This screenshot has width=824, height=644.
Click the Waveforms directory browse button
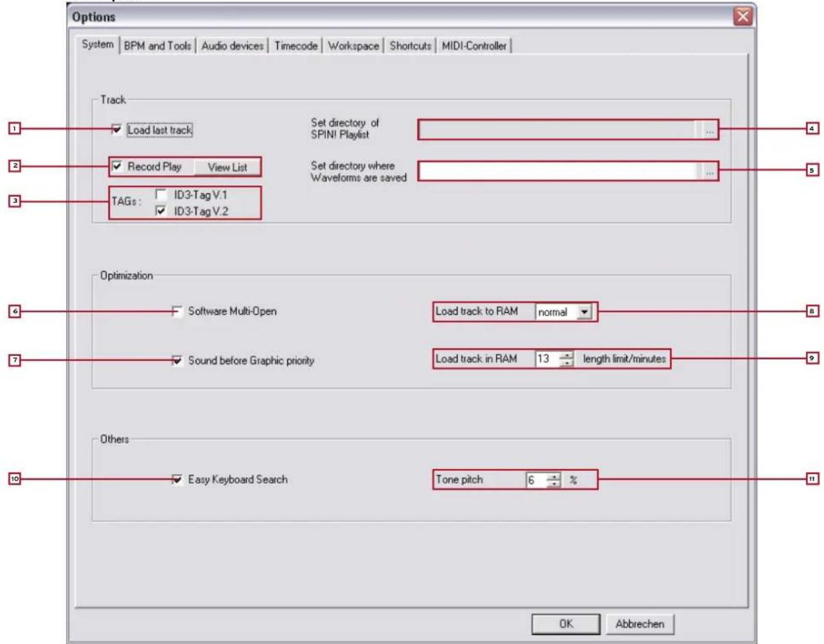(709, 172)
